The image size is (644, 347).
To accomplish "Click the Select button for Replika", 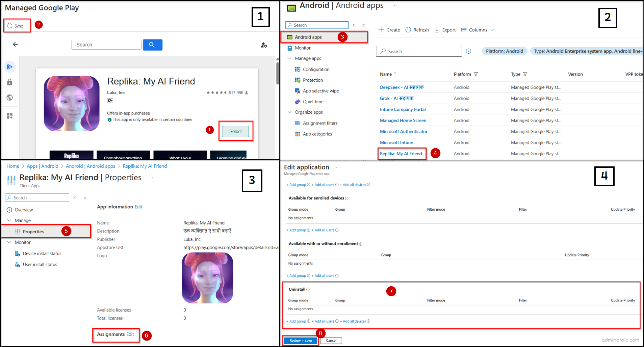I will [235, 131].
